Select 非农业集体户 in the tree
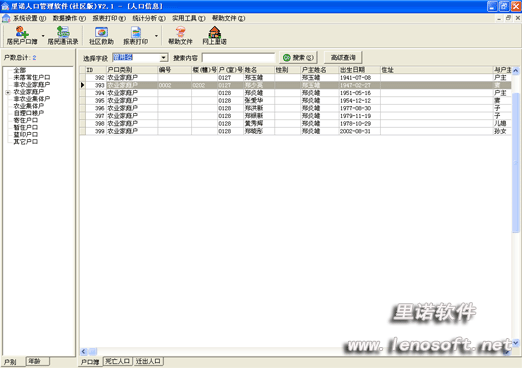522x368 pixels. (32, 99)
